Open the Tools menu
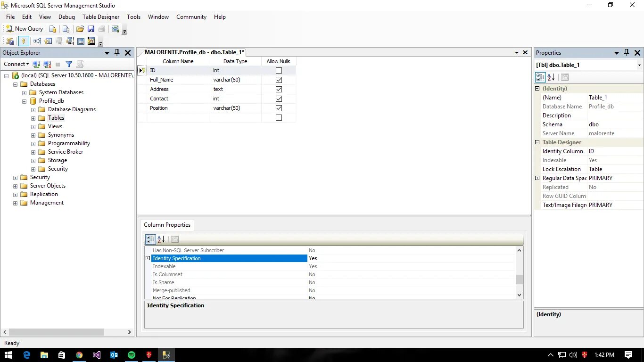This screenshot has width=644, height=362. [133, 17]
